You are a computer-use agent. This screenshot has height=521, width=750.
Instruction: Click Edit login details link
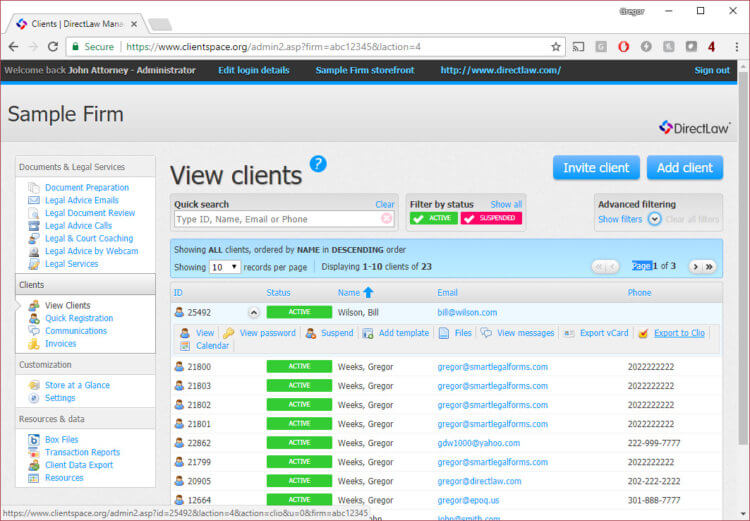click(x=254, y=70)
